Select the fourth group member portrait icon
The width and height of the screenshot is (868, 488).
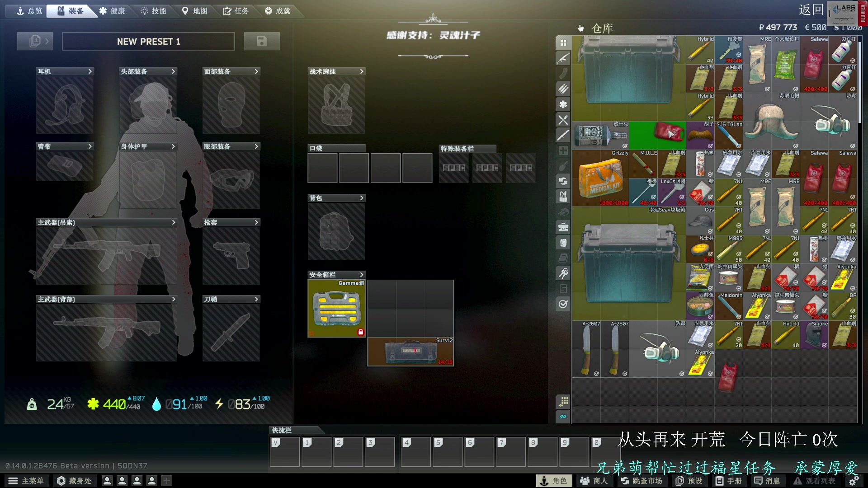point(152,481)
